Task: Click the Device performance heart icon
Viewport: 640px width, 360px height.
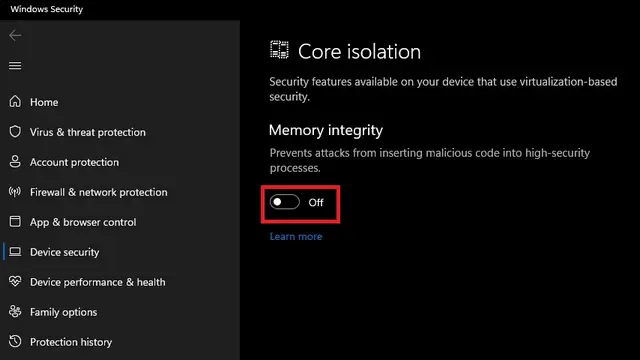Action: pos(15,281)
